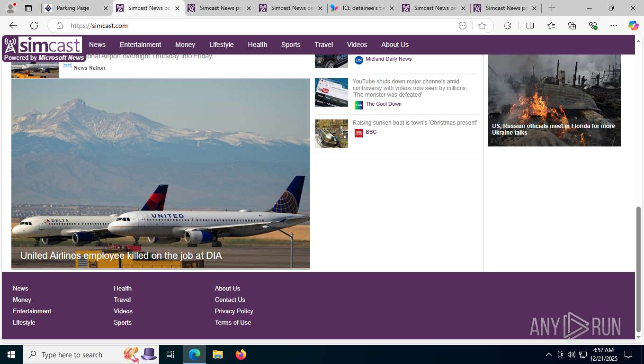Viewport: 644px width, 364px height.
Task: Click the browser Back arrow
Action: 13,26
